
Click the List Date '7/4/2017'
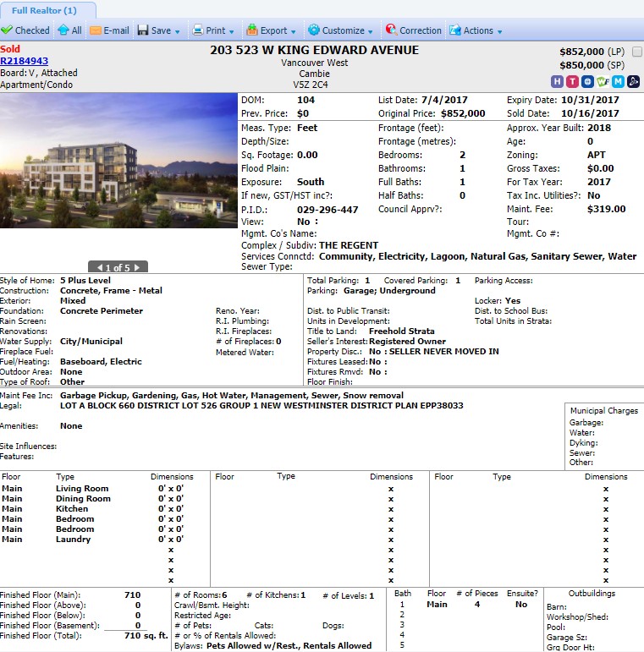pos(444,100)
